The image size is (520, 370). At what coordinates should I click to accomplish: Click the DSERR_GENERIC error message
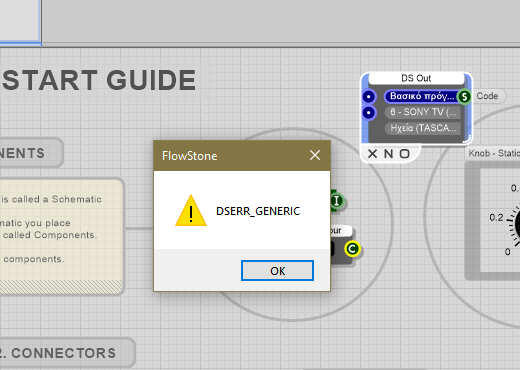coord(258,211)
